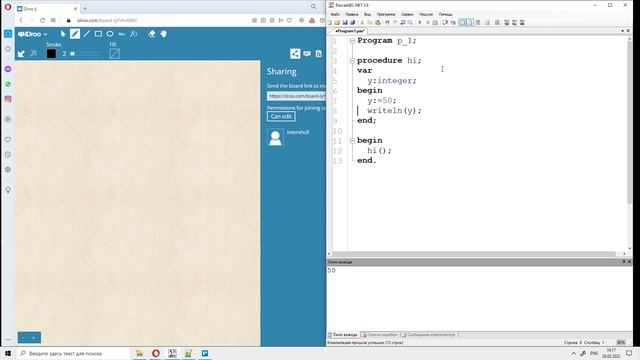This screenshot has height=360, width=640.
Task: Select the ellipse shape tool in IDroo
Action: [x=110, y=34]
